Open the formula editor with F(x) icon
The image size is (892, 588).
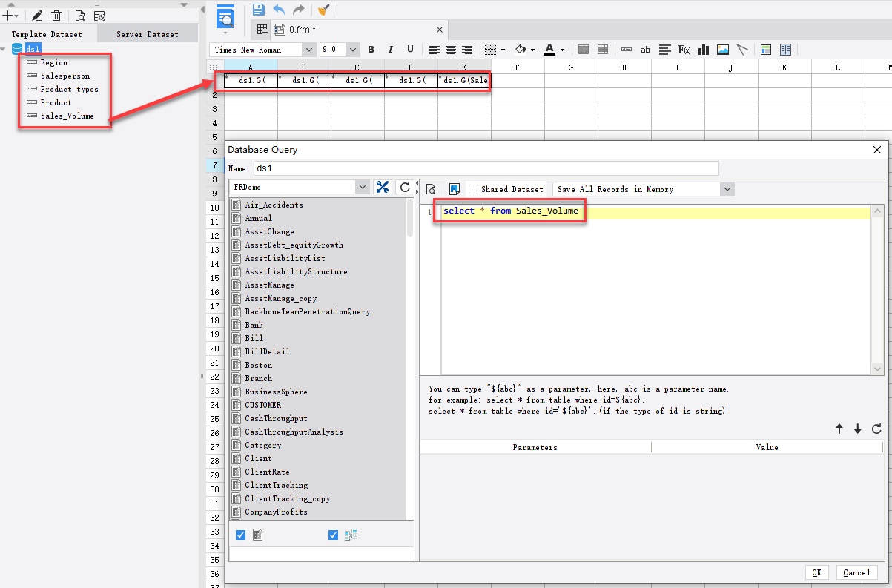[x=684, y=50]
